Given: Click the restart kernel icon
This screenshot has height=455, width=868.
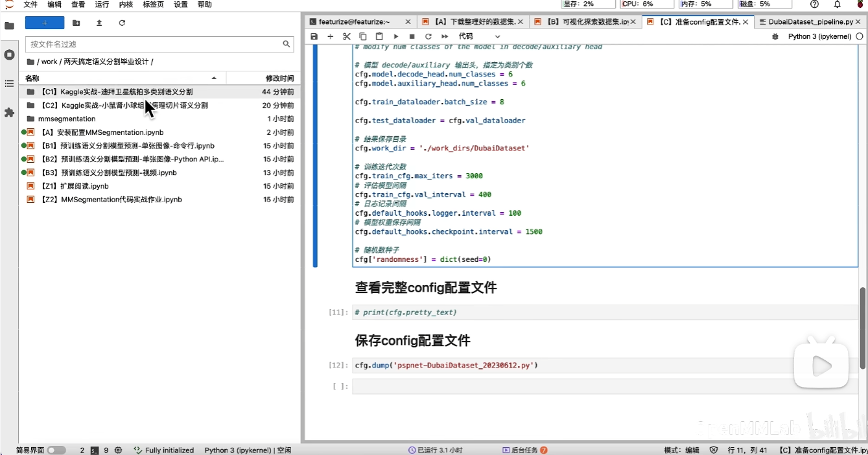Looking at the screenshot, I should pos(428,37).
